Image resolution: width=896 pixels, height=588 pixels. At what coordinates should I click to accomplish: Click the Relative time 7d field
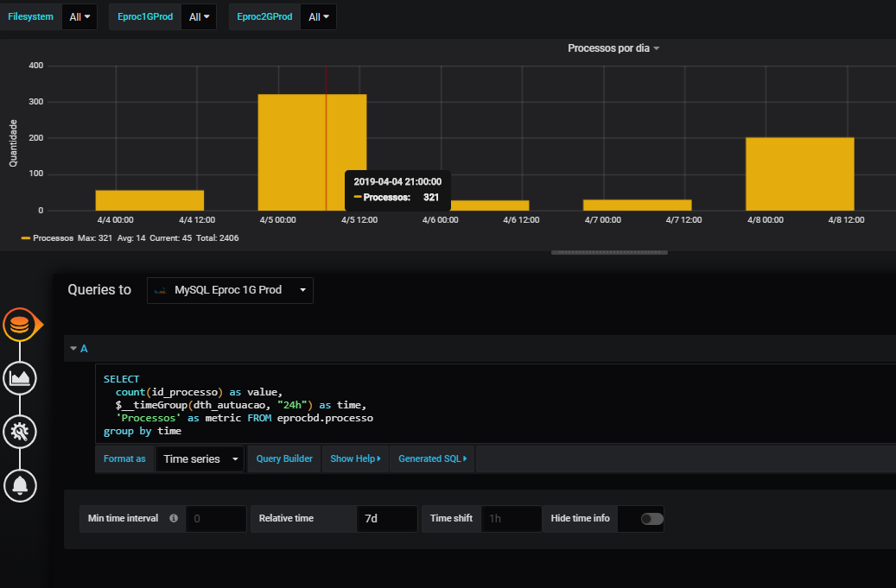(x=387, y=519)
